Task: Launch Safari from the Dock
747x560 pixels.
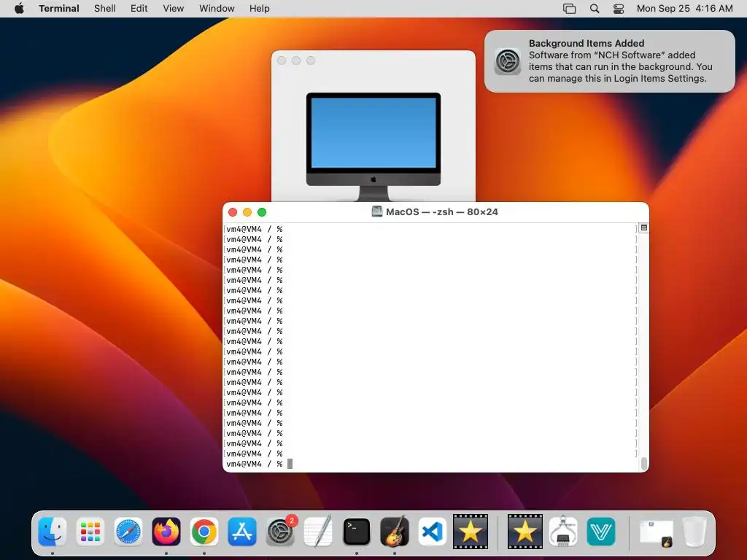Action: coord(128,531)
